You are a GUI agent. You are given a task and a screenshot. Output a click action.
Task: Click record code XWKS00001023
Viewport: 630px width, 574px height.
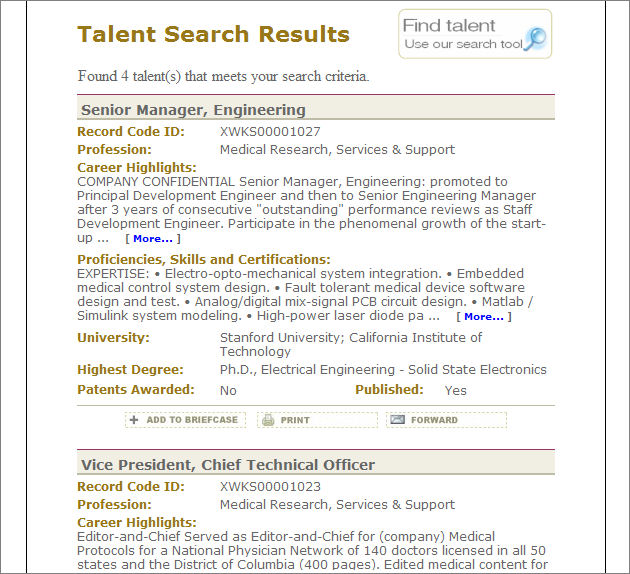pos(270,487)
